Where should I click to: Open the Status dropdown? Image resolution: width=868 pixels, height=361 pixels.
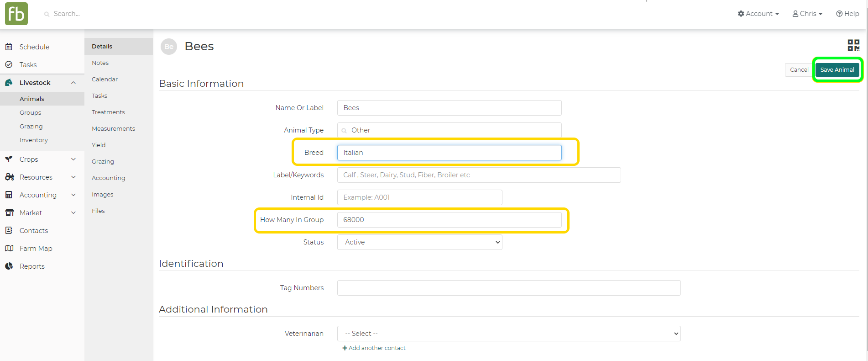tap(419, 242)
